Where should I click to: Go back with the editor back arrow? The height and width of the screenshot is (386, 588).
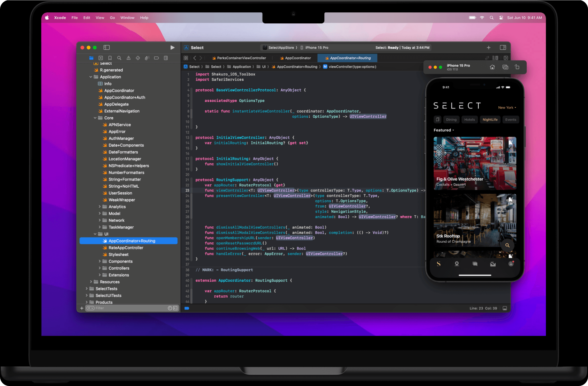[x=195, y=58]
